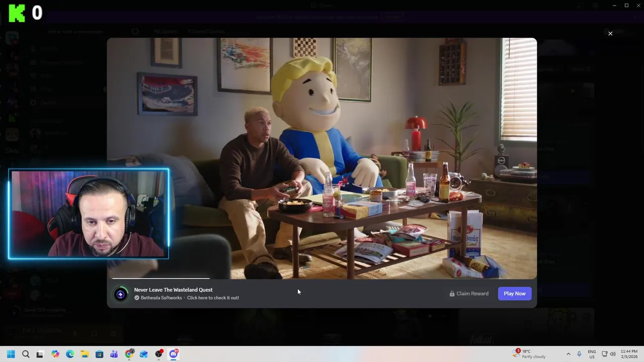Screen dimensions: 644x362
Task: Open the ENG US language switcher
Action: click(x=592, y=354)
